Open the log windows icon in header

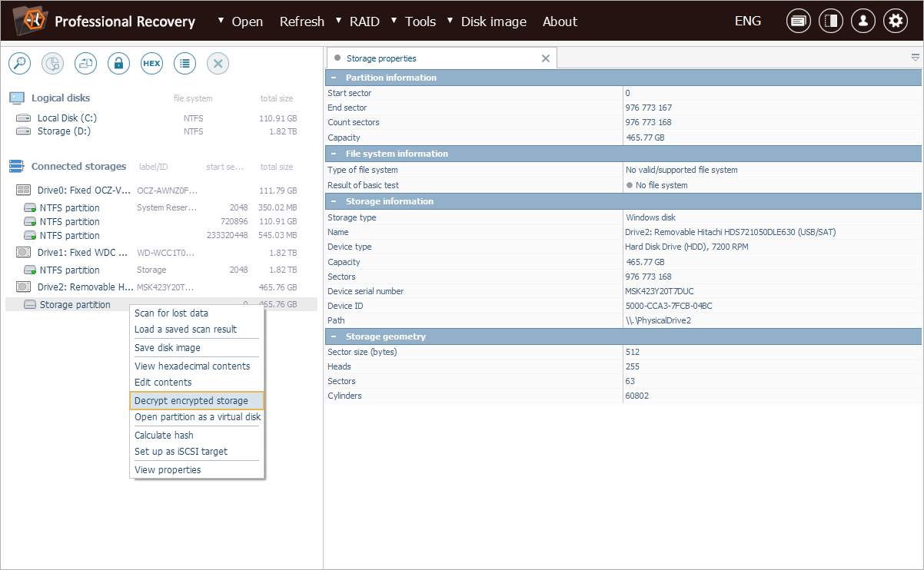click(x=798, y=22)
